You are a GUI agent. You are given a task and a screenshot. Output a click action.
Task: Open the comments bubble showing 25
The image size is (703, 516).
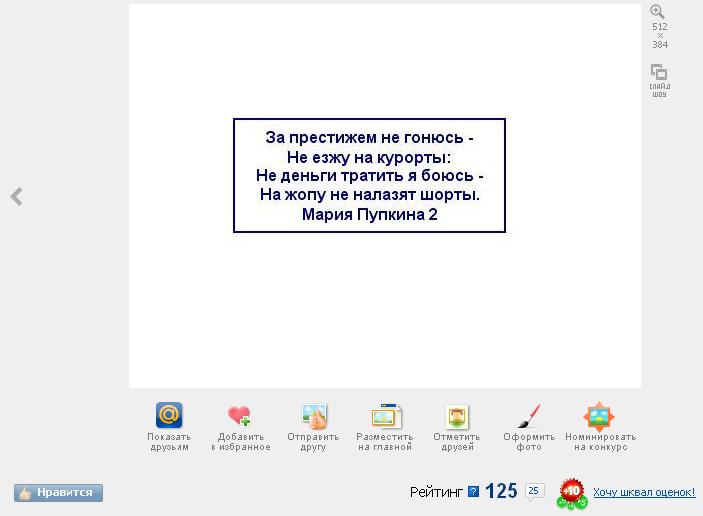pos(535,491)
